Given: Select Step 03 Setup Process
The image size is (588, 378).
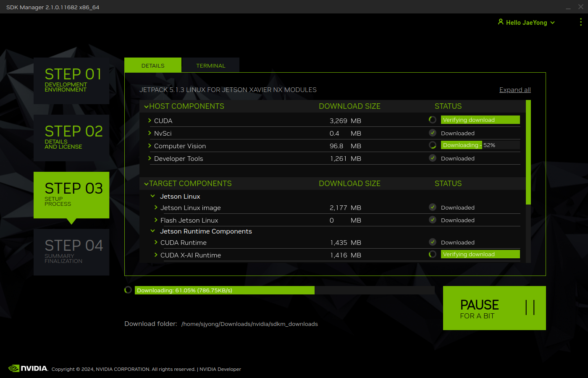Looking at the screenshot, I should click(x=71, y=195).
